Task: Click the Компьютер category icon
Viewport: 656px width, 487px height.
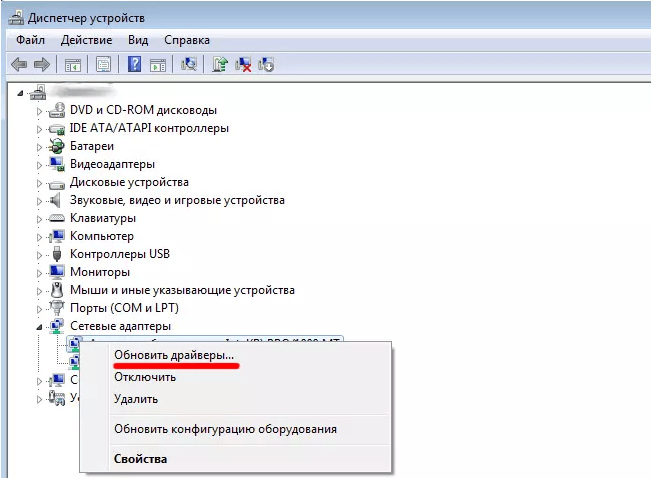Action: (x=57, y=236)
